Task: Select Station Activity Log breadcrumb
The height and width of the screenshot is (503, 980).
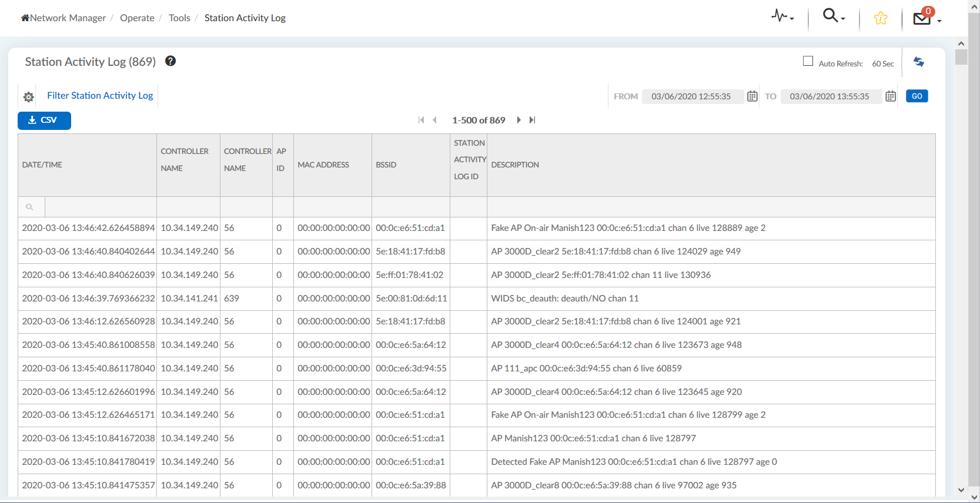Action: click(245, 18)
